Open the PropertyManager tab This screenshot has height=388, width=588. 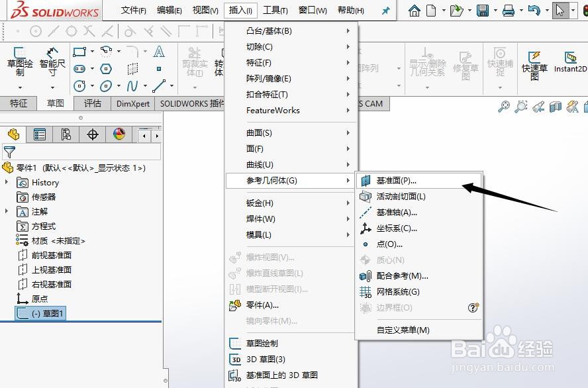[x=39, y=134]
